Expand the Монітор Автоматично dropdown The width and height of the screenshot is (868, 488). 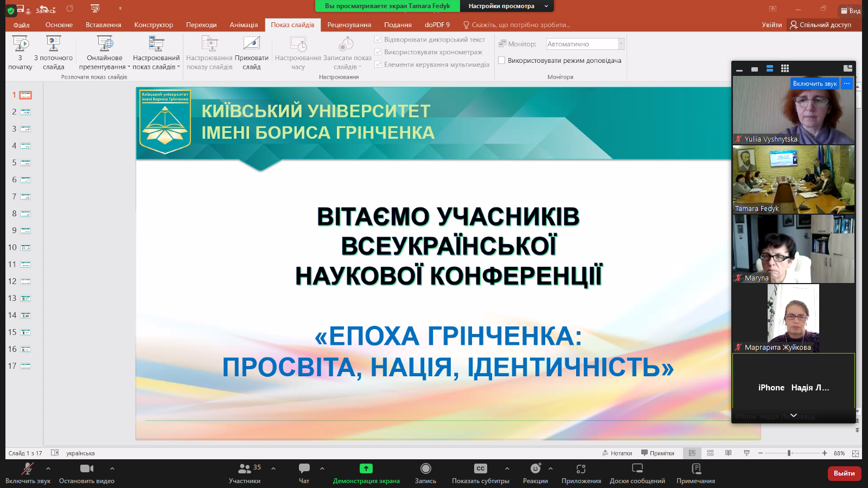[621, 44]
